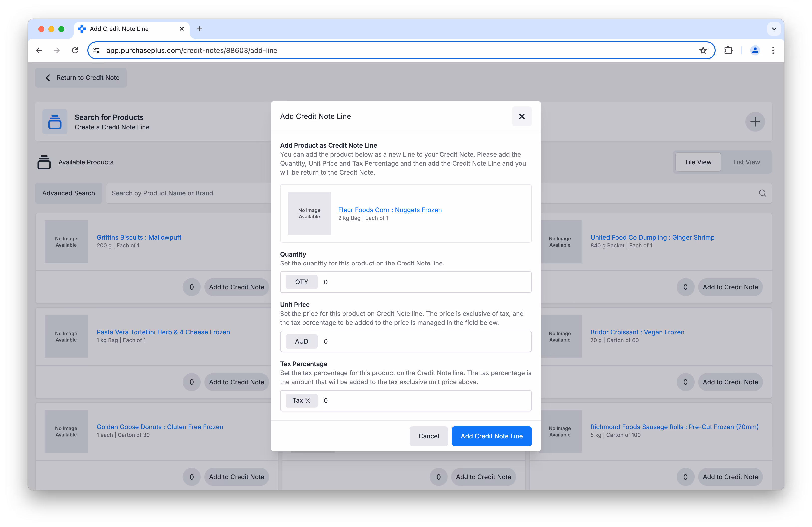Reload the page
812x527 pixels.
click(75, 50)
